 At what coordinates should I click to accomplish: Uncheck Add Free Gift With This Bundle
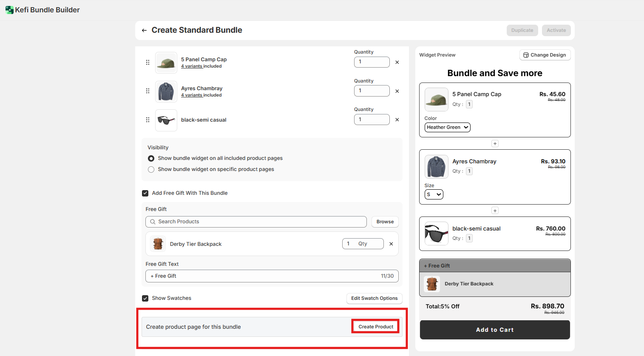click(x=145, y=193)
